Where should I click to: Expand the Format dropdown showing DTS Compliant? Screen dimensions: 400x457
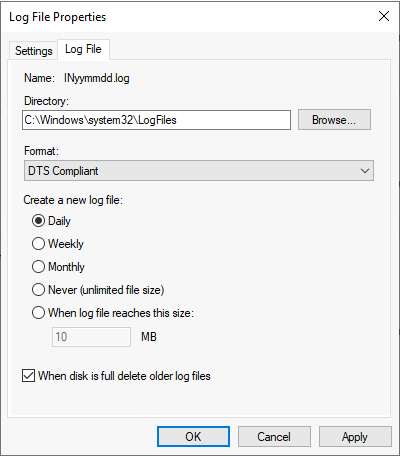pyautogui.click(x=199, y=171)
